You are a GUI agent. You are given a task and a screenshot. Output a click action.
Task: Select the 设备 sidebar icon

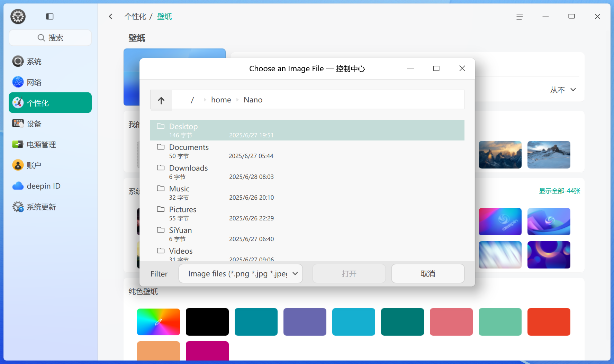18,124
